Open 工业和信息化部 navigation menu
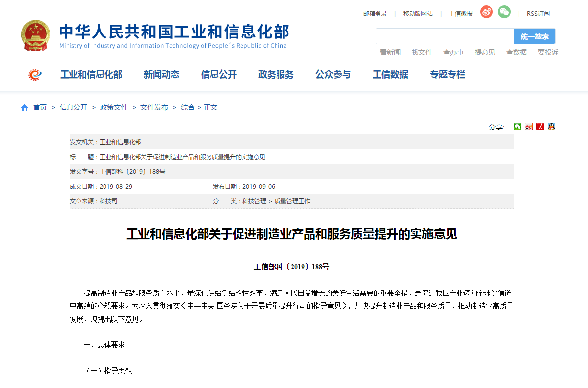The height and width of the screenshot is (388, 588). (x=92, y=75)
